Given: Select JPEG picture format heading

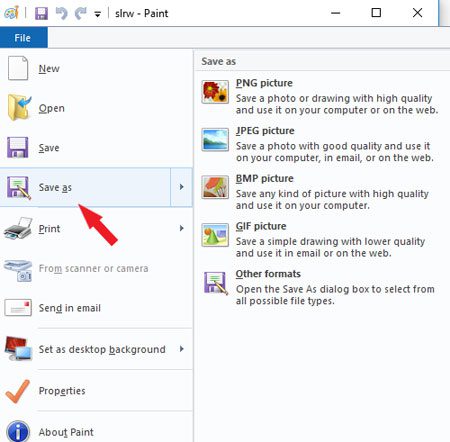Looking at the screenshot, I should pyautogui.click(x=265, y=131).
